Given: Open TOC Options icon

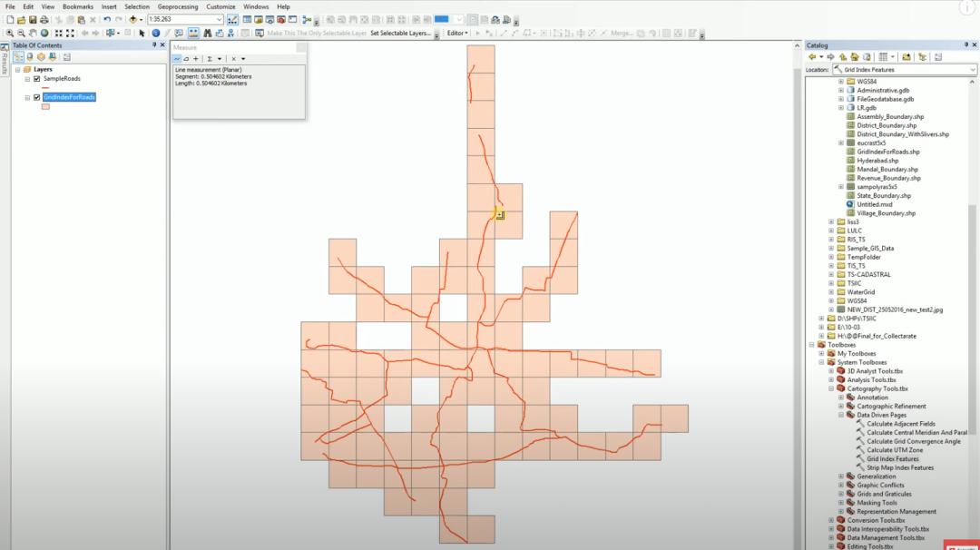Looking at the screenshot, I should 67,57.
